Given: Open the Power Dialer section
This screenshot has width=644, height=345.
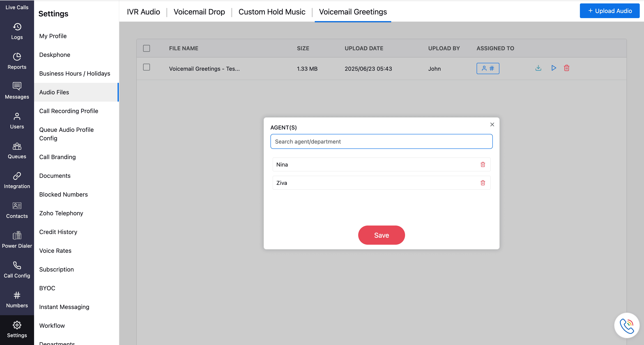Looking at the screenshot, I should click(17, 240).
